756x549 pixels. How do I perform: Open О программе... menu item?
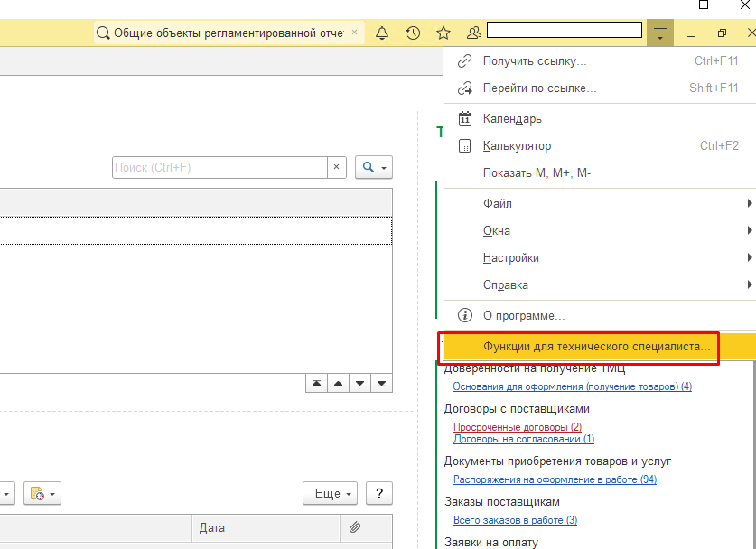tap(600, 316)
